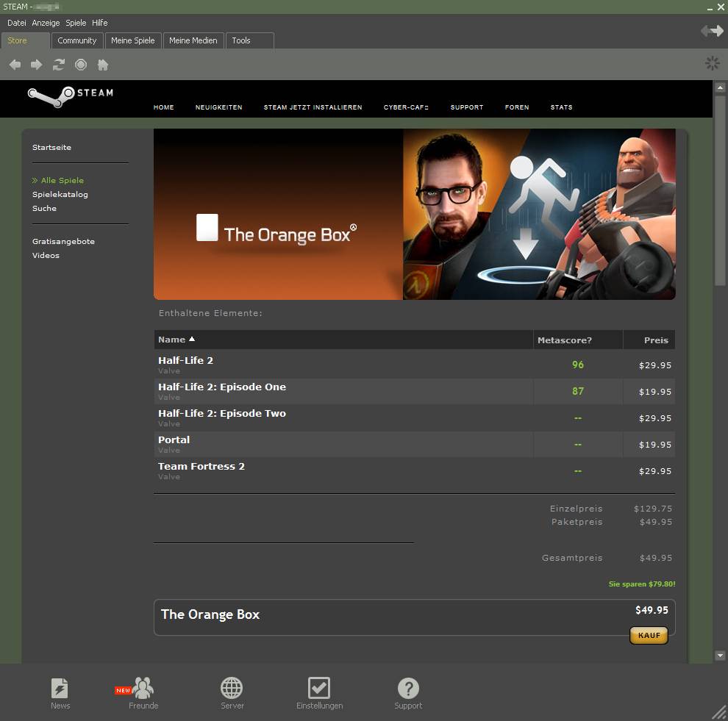The height and width of the screenshot is (721, 728).
Task: Click the browser forward arrow icon
Action: (36, 65)
